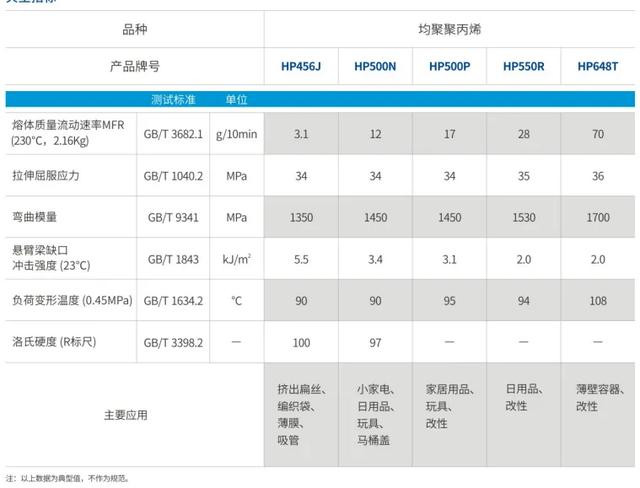
Task: Click deflection temperature 108 for HP648T
Action: tap(598, 301)
